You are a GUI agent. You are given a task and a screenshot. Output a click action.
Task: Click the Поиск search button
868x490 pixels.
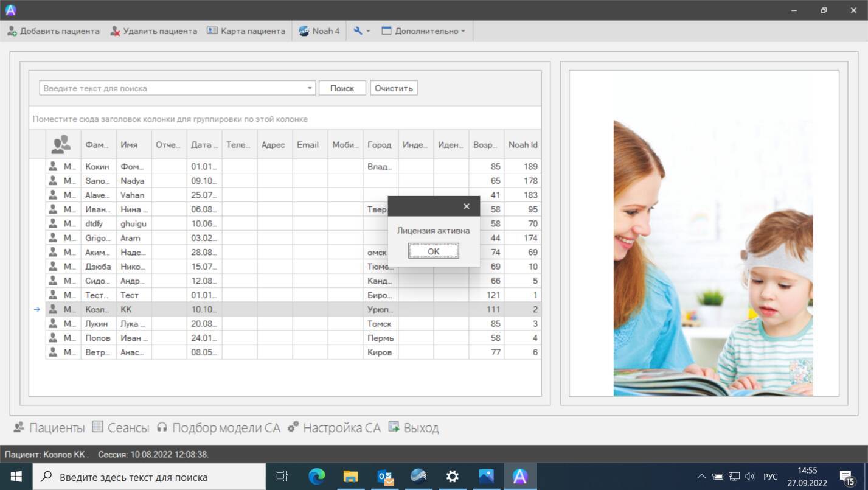342,88
